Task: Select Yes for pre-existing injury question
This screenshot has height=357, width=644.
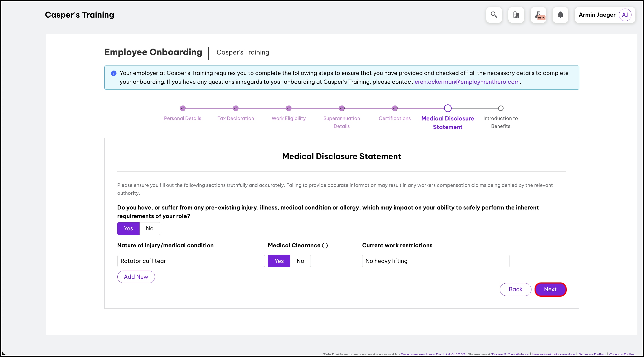Action: [x=128, y=228]
